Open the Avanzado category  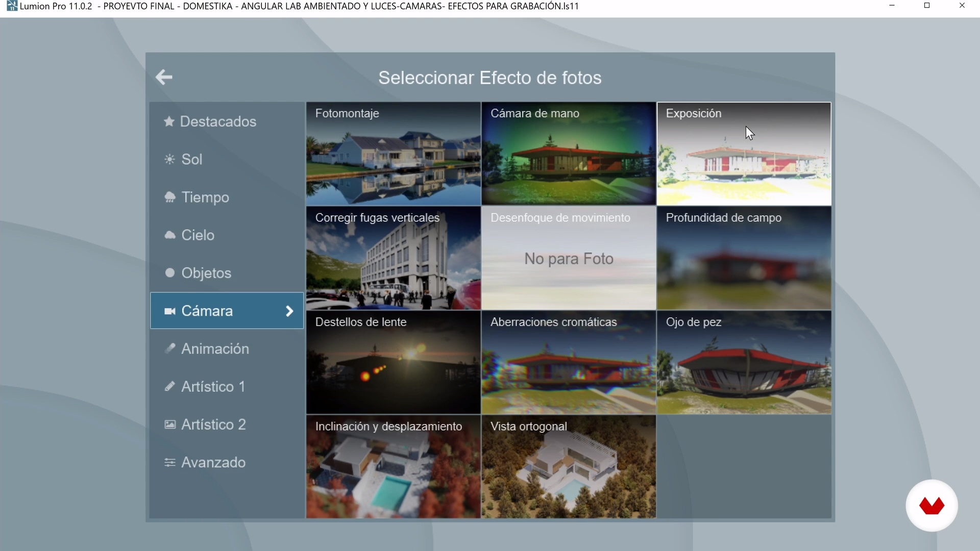point(227,462)
